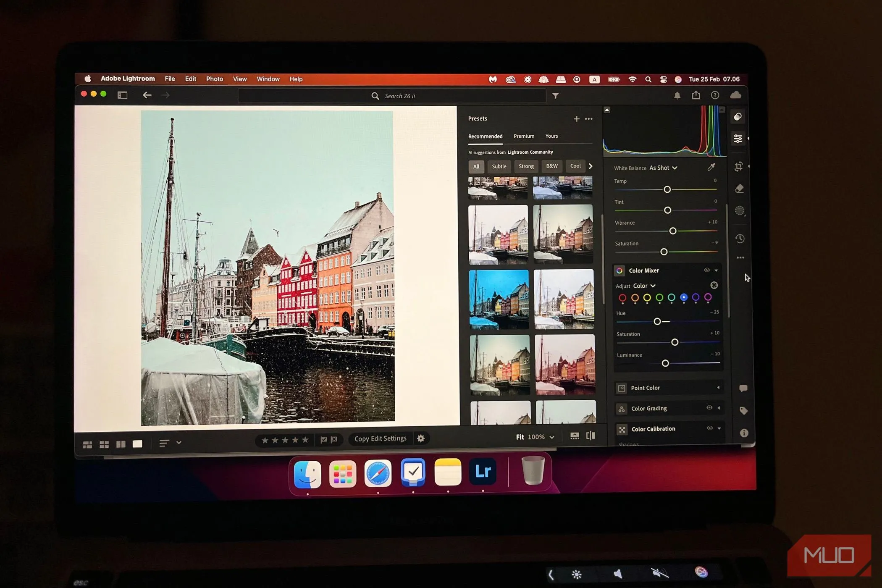
Task: Switch to Detail single-photo view
Action: click(137, 444)
